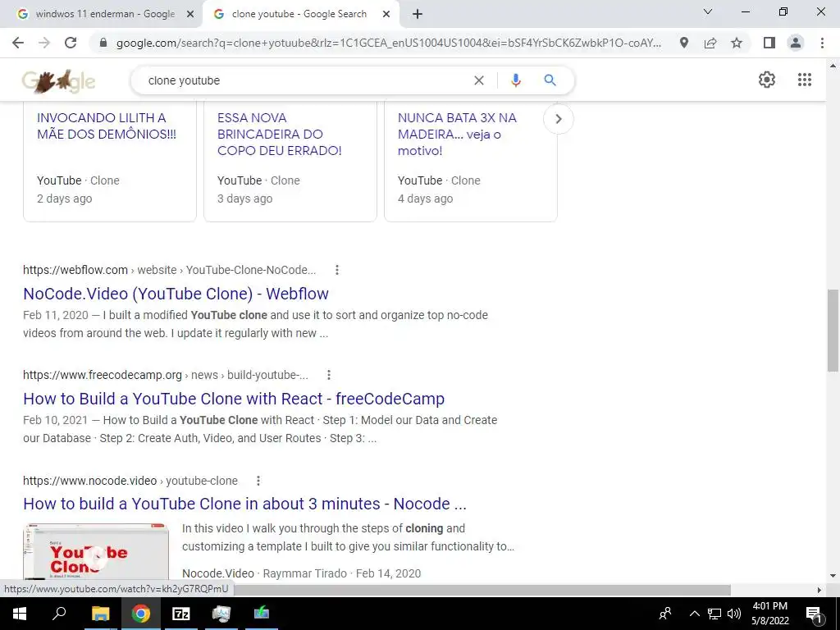
Task: Open 'NUNCA BATA 3X NA MADEIRA' video
Action: click(x=457, y=134)
